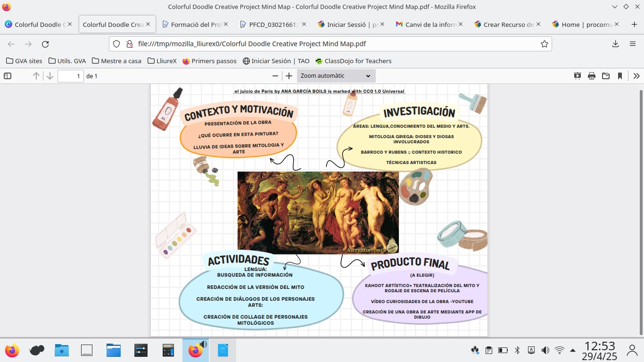Viewport: 644px width, 362px height.
Task: Open system settings sliders taskbar icon
Action: [x=141, y=350]
